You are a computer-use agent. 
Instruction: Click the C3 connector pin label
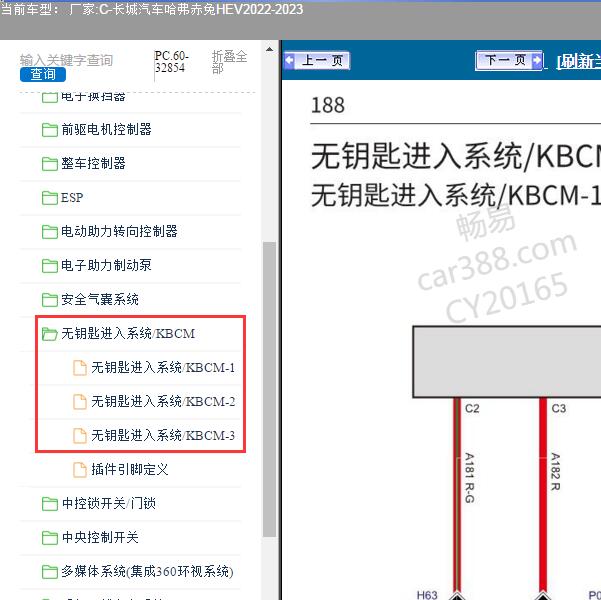pyautogui.click(x=558, y=408)
